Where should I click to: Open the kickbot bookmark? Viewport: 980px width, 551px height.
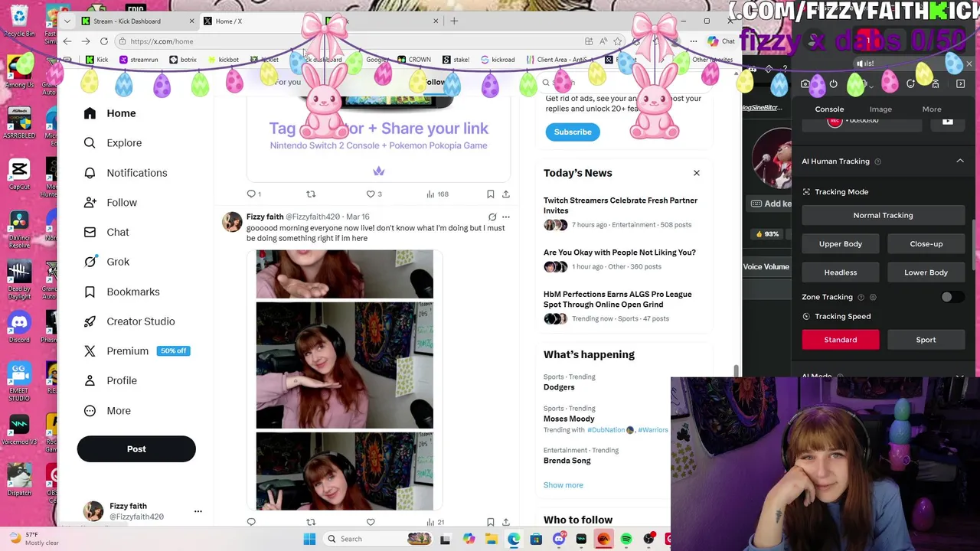(223, 60)
